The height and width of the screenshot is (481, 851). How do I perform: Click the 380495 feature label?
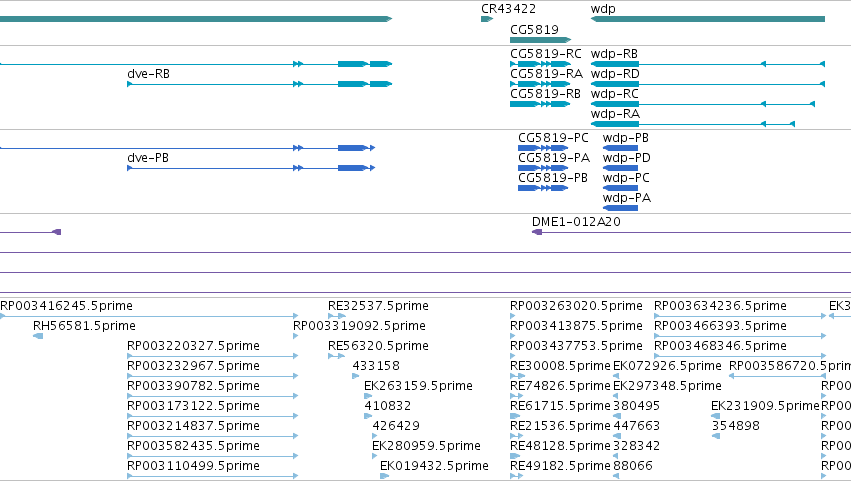point(637,406)
